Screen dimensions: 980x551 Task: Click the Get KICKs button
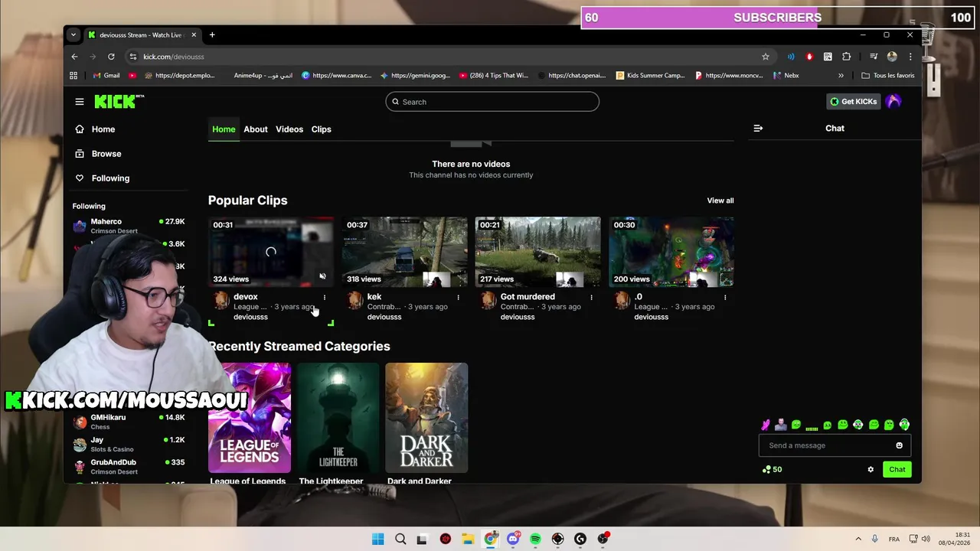[854, 102]
